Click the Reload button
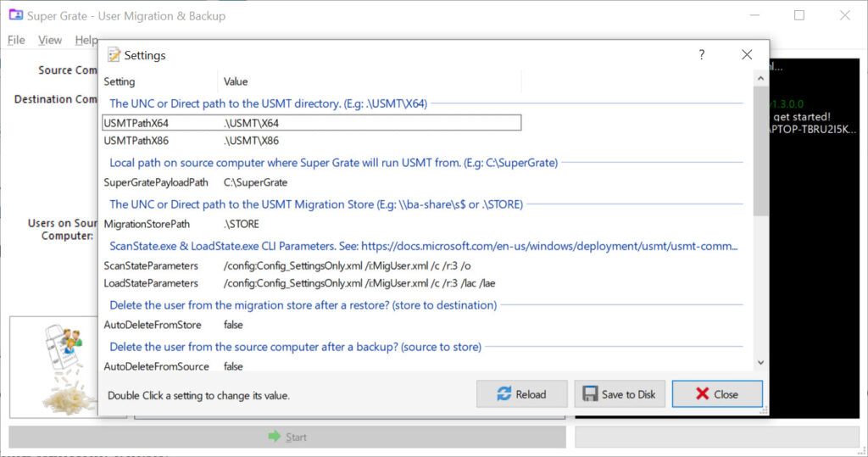 click(522, 394)
